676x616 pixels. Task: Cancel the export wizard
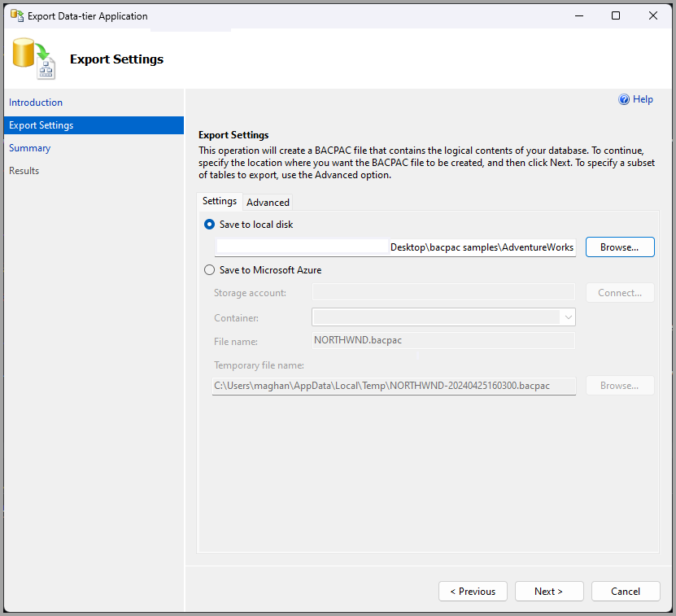coord(625,591)
